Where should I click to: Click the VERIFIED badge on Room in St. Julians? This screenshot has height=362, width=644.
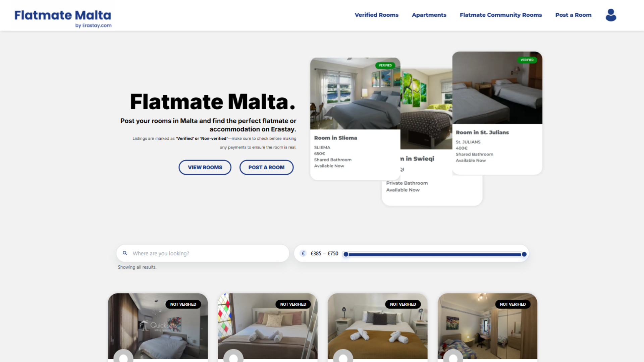point(527,60)
